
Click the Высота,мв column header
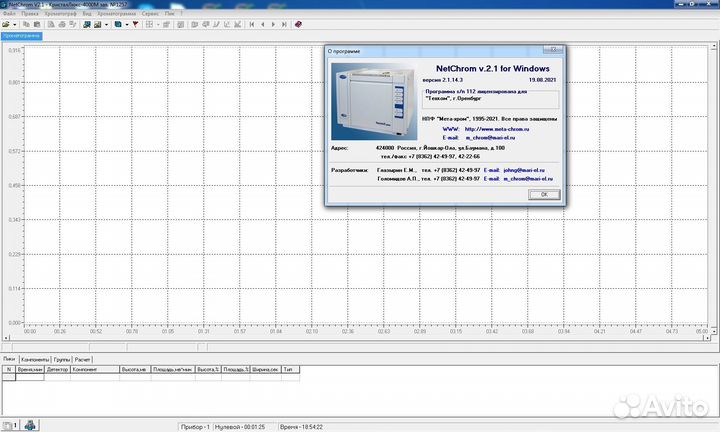click(135, 369)
